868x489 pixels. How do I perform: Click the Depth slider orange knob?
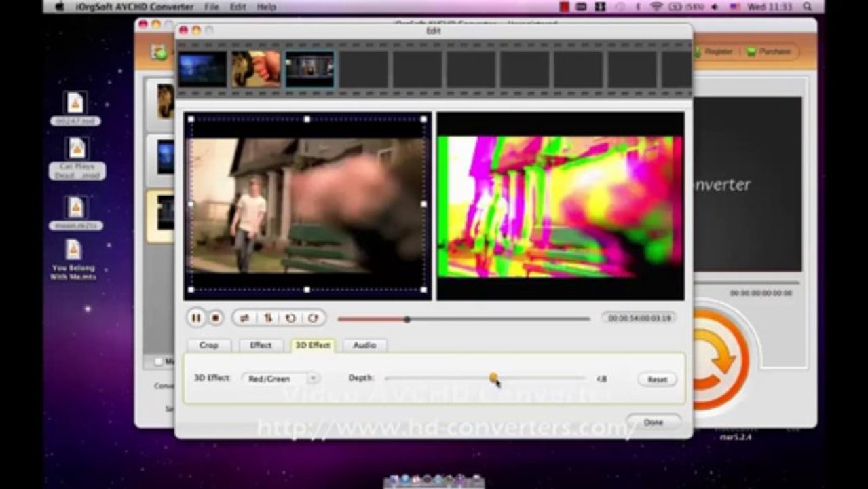[x=494, y=377]
